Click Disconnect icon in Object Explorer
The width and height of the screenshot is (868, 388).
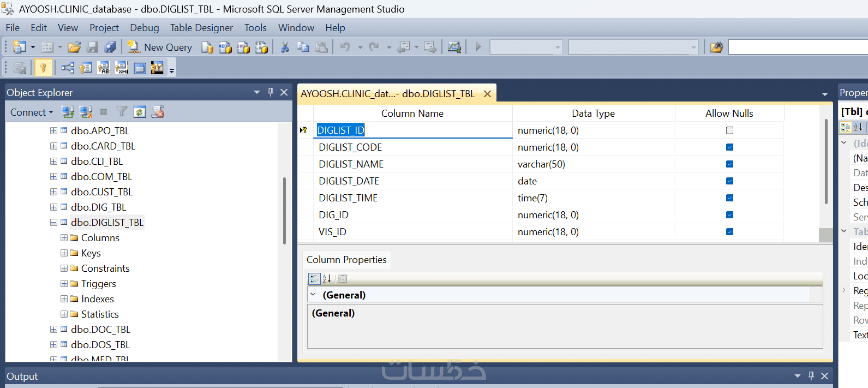point(86,112)
